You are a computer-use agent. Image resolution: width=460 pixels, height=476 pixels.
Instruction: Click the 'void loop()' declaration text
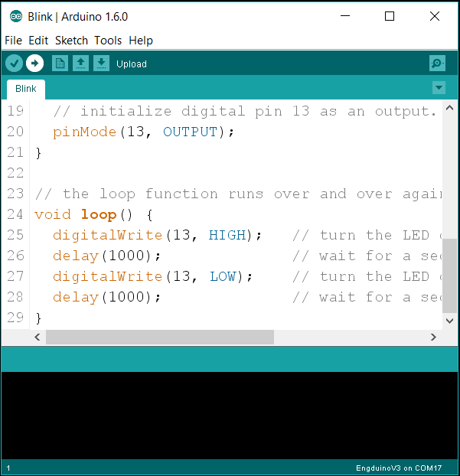83,214
